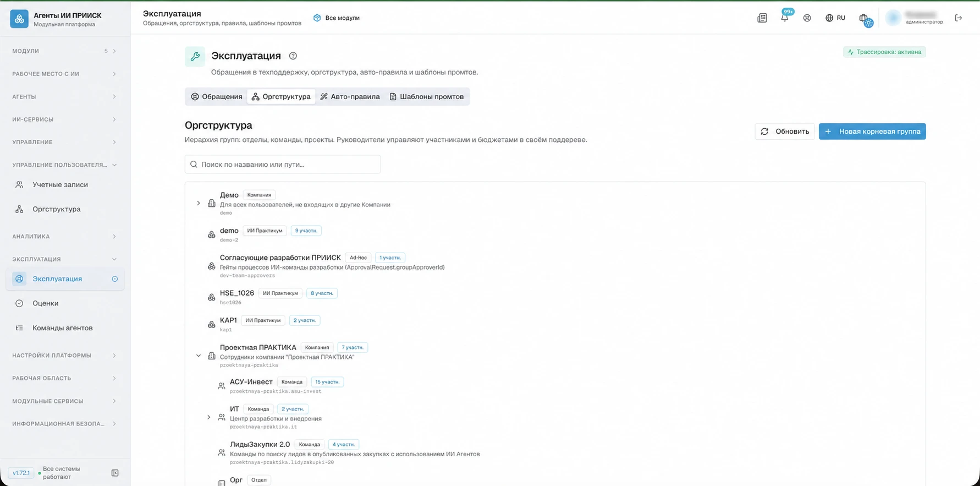Viewport: 980px width, 486px height.
Task: Expand the МОДУЛИ section
Action: click(x=65, y=51)
